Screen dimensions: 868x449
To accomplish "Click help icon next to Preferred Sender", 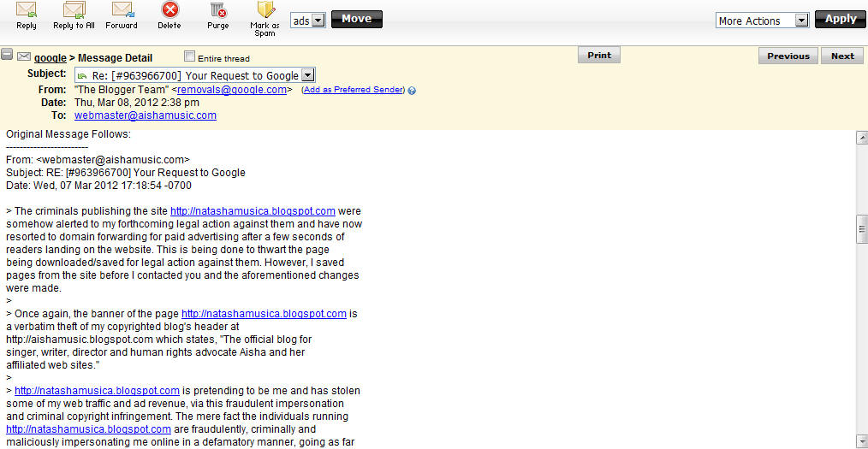I will point(412,90).
